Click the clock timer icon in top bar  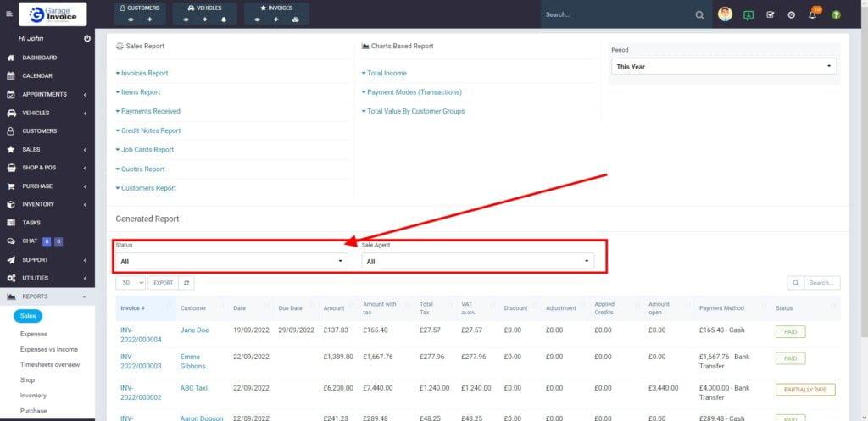click(791, 14)
